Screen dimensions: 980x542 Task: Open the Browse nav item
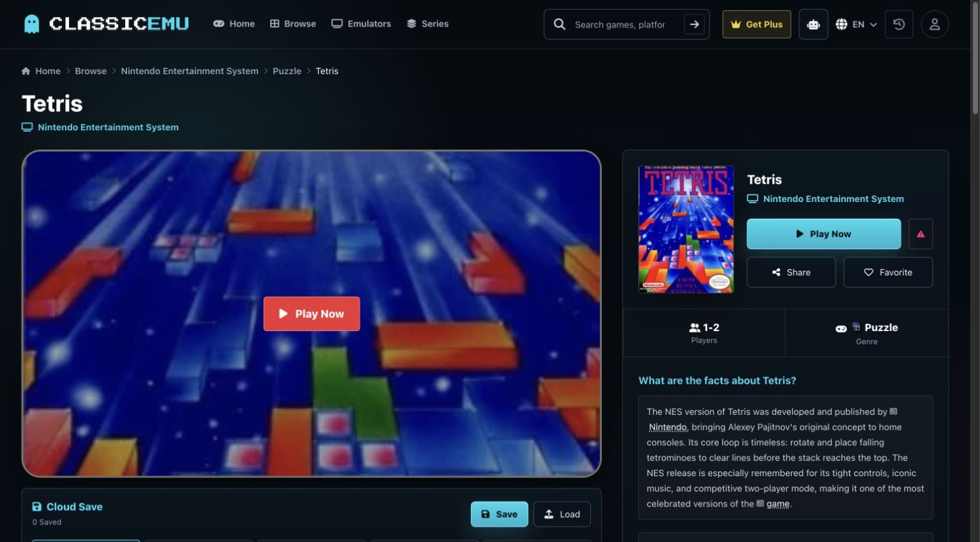(293, 24)
